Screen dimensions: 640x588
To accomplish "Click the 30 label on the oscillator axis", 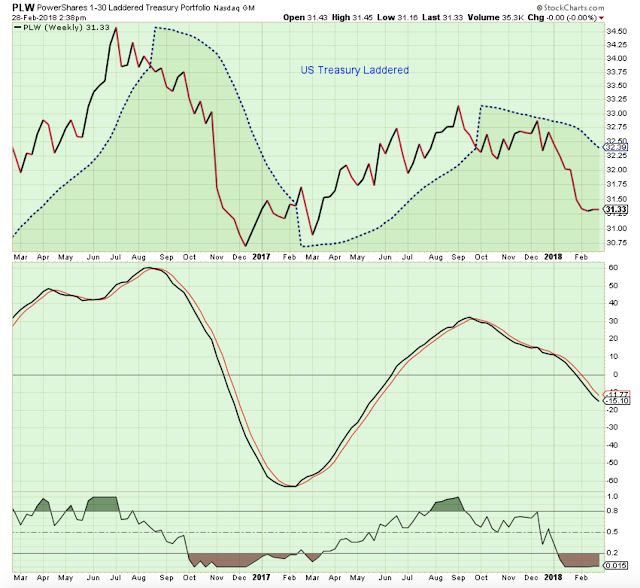I will pyautogui.click(x=613, y=321).
